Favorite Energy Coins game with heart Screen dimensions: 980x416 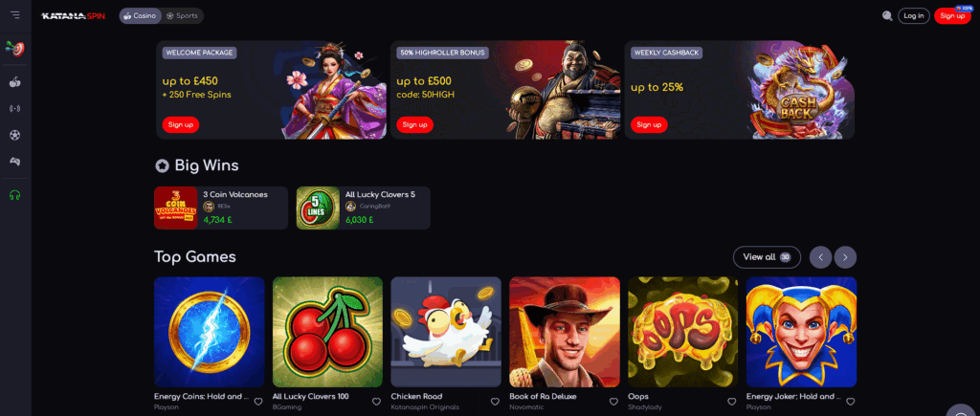coord(258,402)
